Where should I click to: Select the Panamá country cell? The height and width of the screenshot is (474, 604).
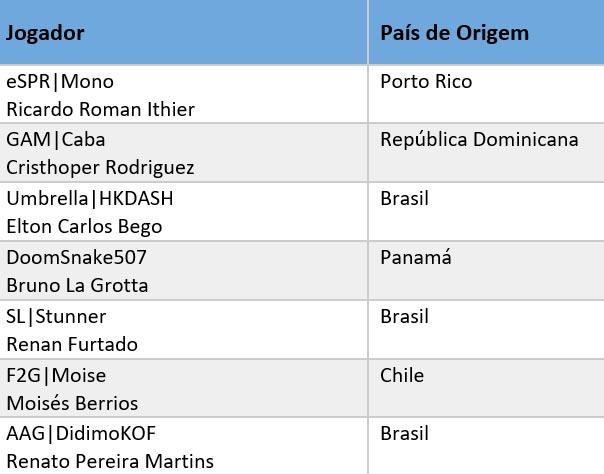(416, 257)
